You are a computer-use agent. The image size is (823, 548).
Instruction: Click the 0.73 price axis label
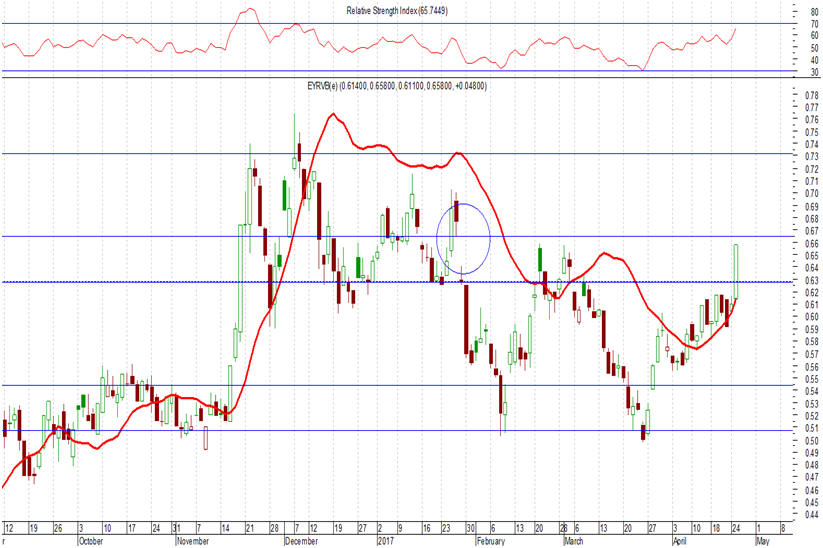(811, 156)
